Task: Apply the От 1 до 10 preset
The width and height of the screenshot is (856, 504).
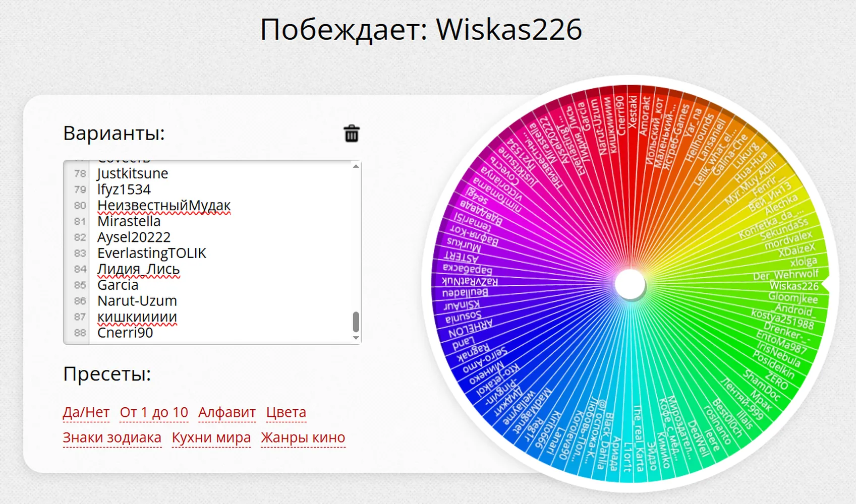Action: [154, 412]
